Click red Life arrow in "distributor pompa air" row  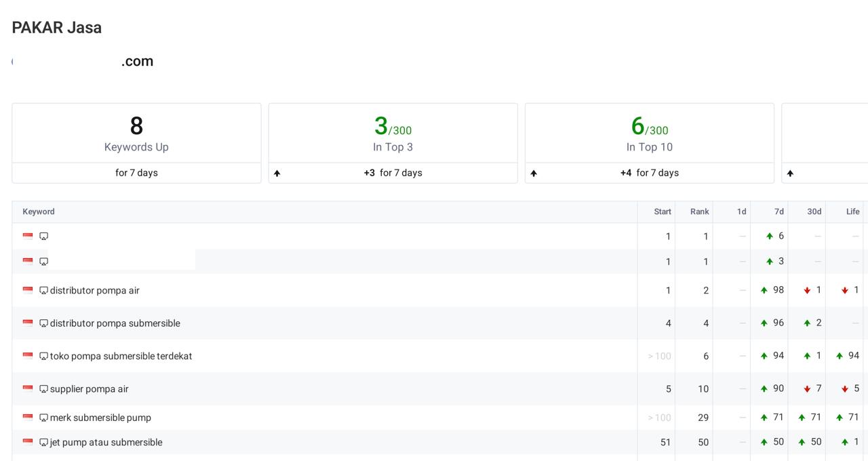(x=845, y=290)
